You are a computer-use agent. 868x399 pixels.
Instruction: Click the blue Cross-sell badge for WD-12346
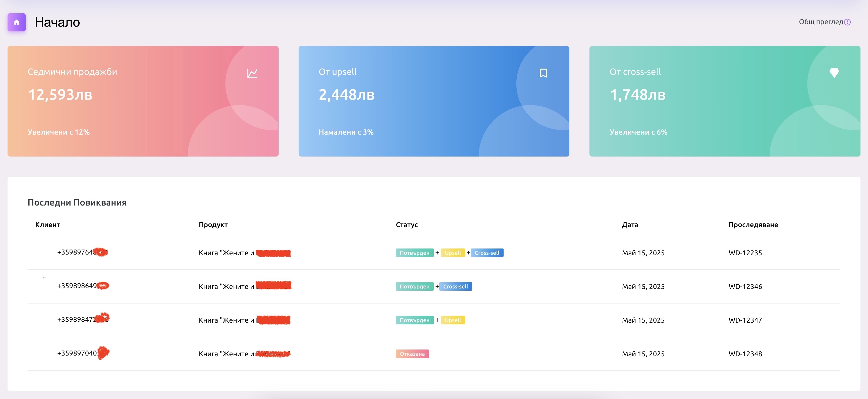(x=455, y=286)
